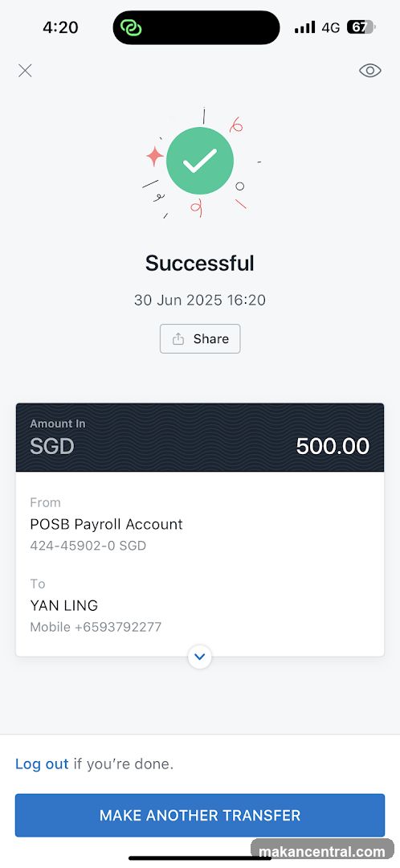This screenshot has width=400, height=868.
Task: Tap the green success checkmark circle
Action: click(200, 161)
